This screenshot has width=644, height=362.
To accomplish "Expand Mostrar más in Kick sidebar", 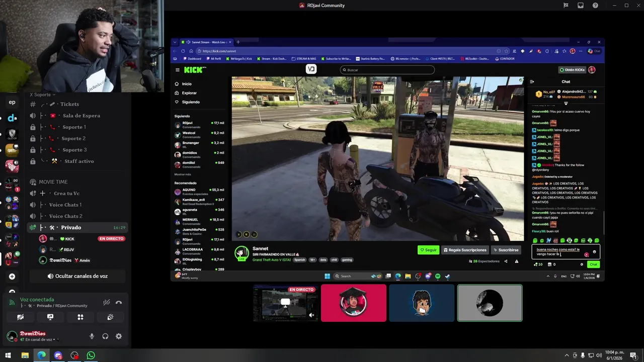I will tap(183, 174).
